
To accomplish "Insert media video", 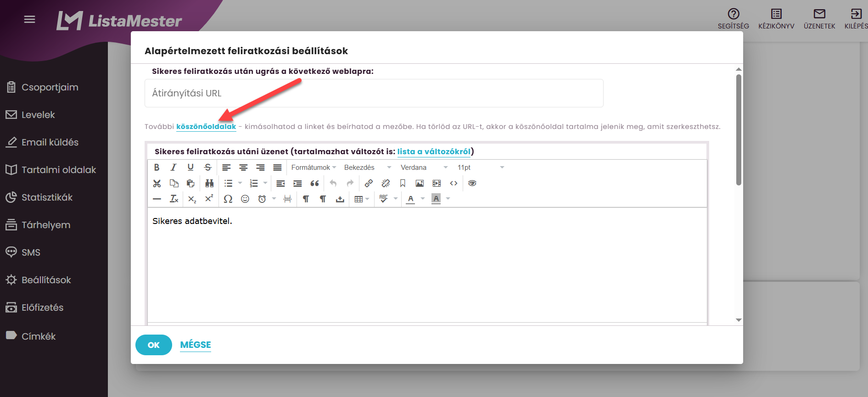I will [437, 183].
